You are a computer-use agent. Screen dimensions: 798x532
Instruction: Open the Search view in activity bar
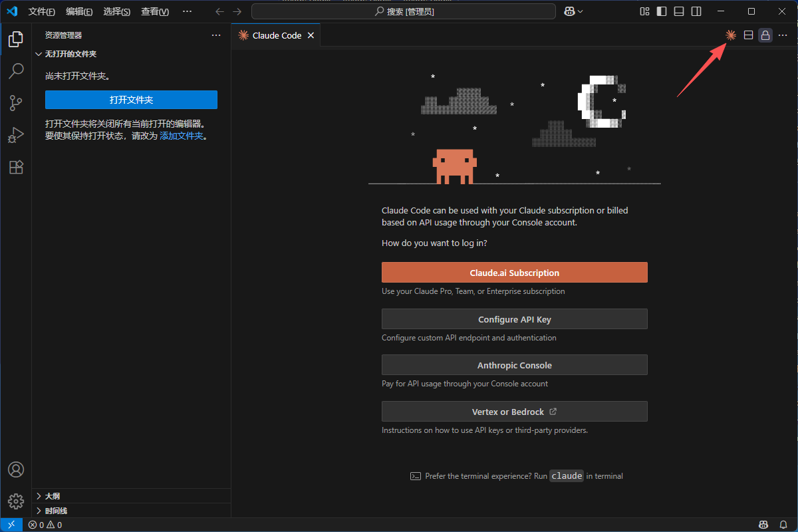pyautogui.click(x=16, y=71)
